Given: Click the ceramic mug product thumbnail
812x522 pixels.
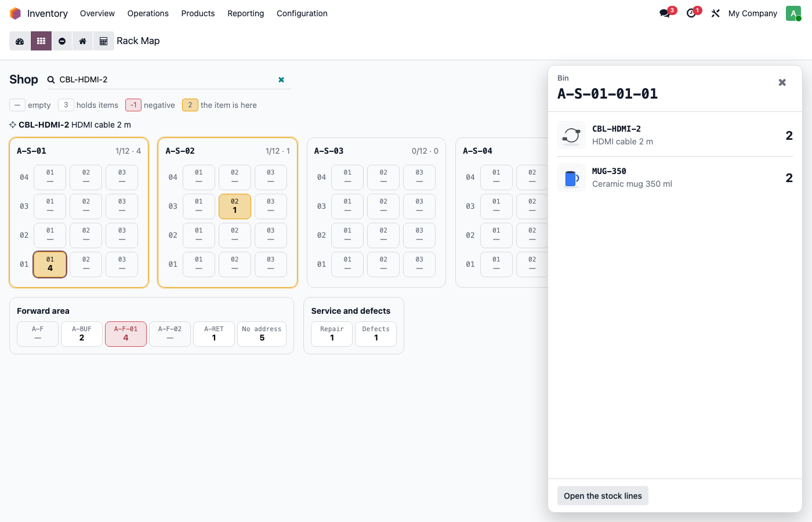Looking at the screenshot, I should point(571,177).
